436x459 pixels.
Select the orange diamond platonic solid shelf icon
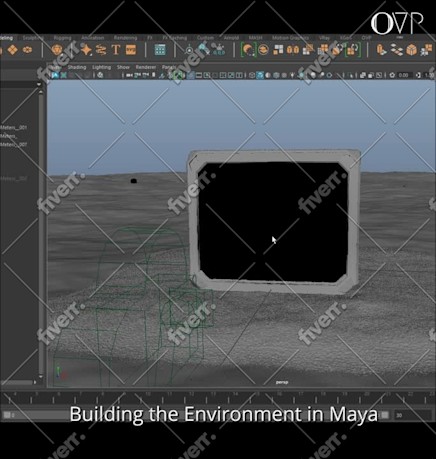coord(13,50)
